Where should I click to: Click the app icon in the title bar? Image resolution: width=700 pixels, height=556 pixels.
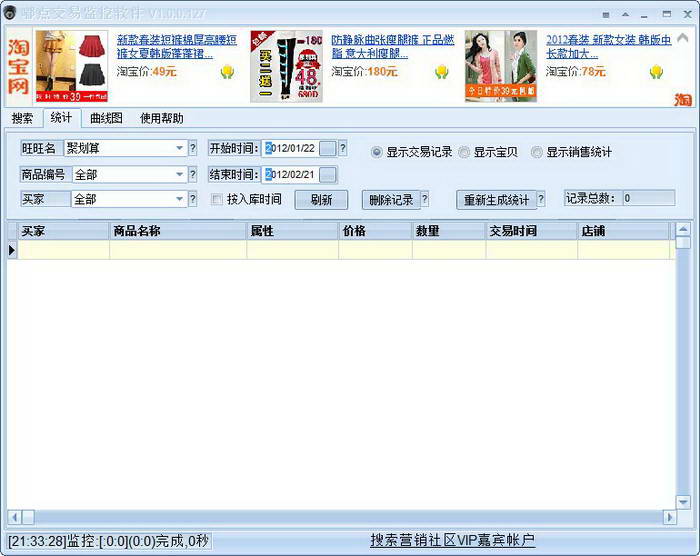pyautogui.click(x=9, y=13)
